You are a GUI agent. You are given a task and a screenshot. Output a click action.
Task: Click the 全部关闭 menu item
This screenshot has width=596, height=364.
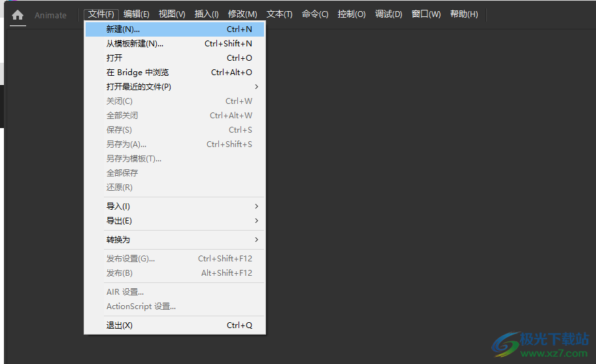tap(174, 116)
